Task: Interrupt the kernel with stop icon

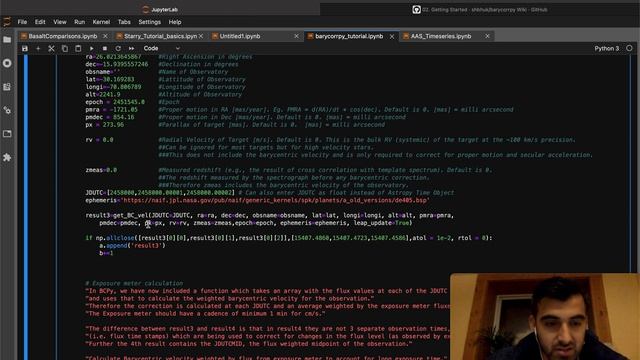Action: pos(104,48)
